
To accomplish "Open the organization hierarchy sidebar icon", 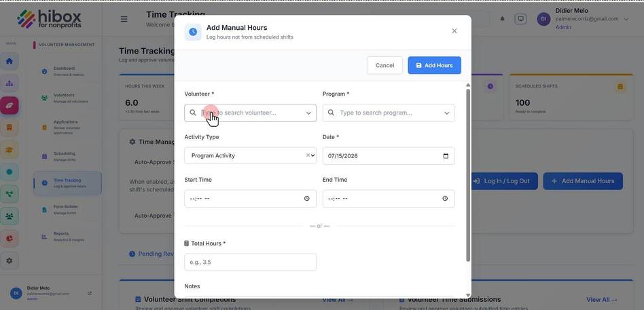I will (10, 83).
